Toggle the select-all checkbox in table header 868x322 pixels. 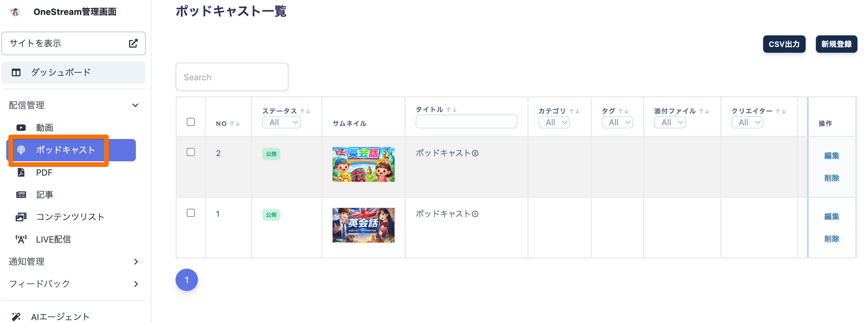pyautogui.click(x=191, y=122)
